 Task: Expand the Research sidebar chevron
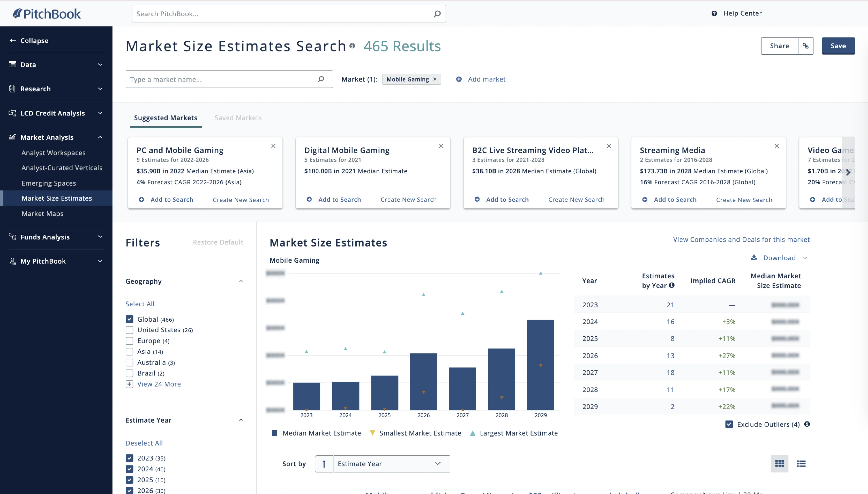100,89
